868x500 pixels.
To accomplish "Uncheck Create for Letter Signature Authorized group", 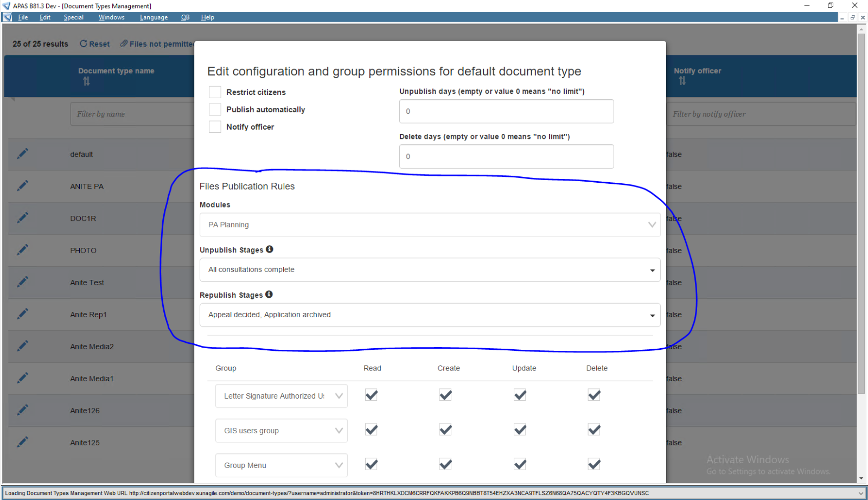I will [x=445, y=395].
